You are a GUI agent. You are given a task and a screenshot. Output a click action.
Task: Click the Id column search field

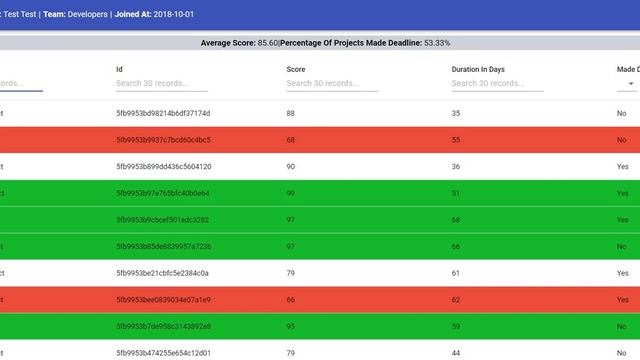[x=162, y=84]
